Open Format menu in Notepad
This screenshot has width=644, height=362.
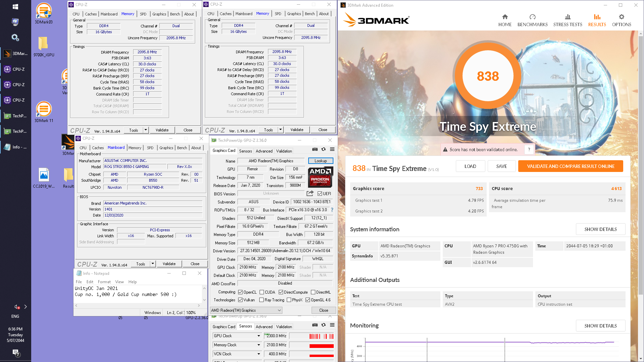click(x=104, y=282)
